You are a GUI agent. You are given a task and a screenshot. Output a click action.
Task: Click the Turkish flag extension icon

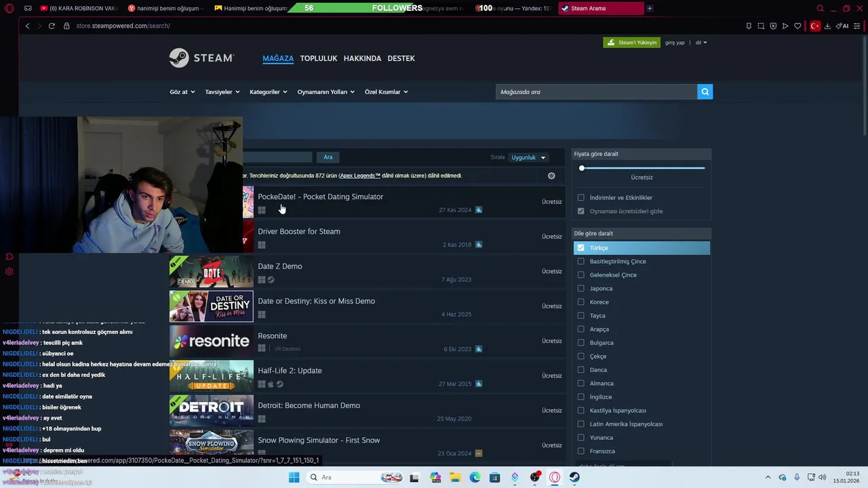(x=815, y=26)
